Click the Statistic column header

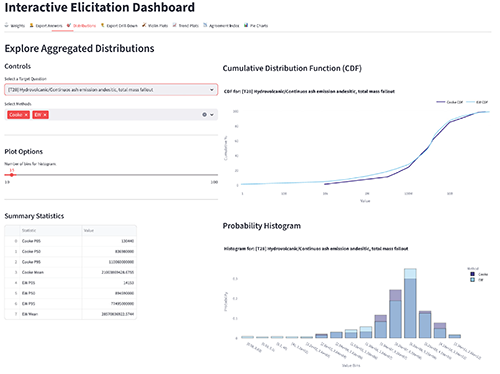tap(50, 230)
